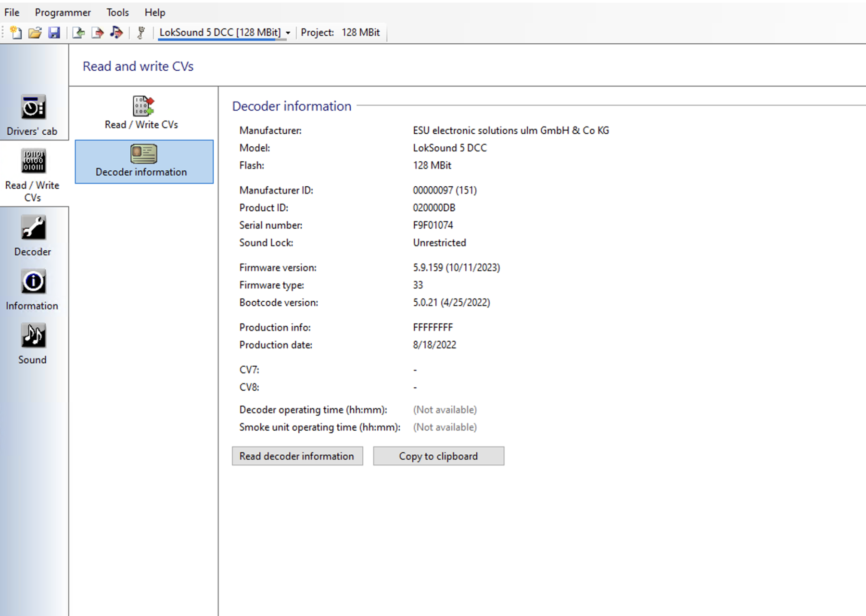866x616 pixels.
Task: Open the Drivers' cab sidebar section
Action: (32, 115)
